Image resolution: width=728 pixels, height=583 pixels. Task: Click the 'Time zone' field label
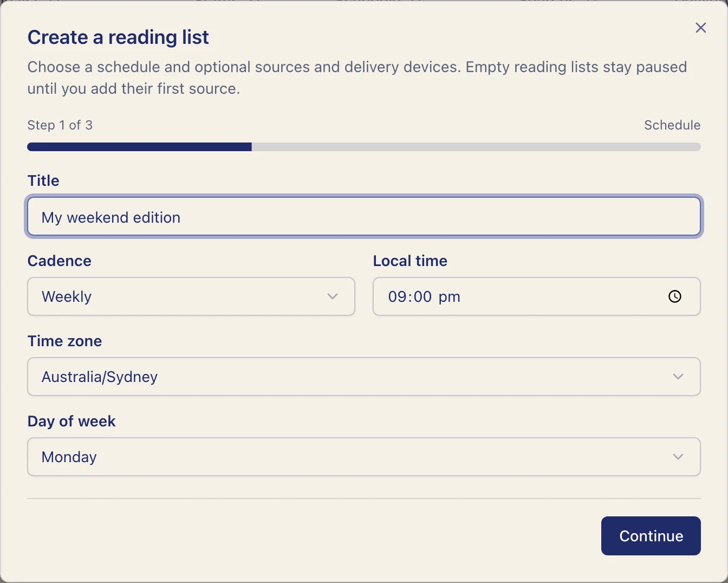click(65, 341)
